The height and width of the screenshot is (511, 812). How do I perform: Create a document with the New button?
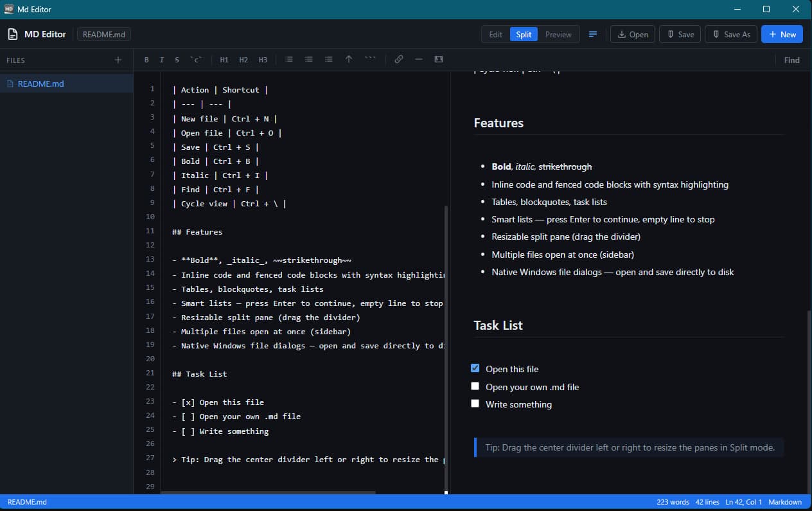click(x=782, y=35)
